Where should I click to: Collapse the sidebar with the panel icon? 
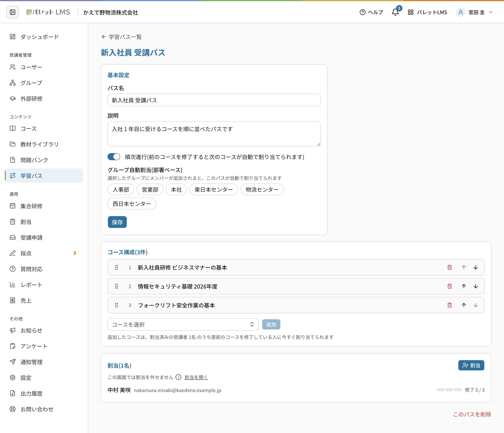click(x=12, y=12)
